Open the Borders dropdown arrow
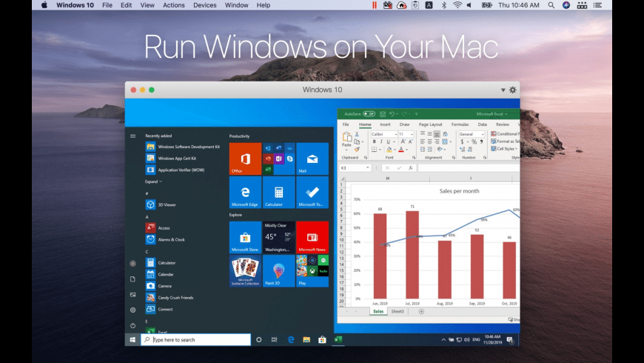The width and height of the screenshot is (644, 363). (380, 150)
